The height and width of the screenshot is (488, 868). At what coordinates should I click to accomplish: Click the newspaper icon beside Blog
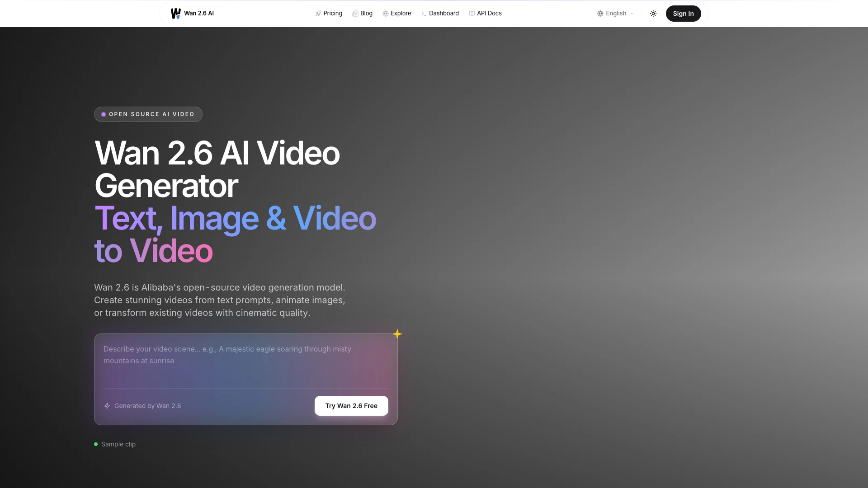pyautogui.click(x=355, y=14)
